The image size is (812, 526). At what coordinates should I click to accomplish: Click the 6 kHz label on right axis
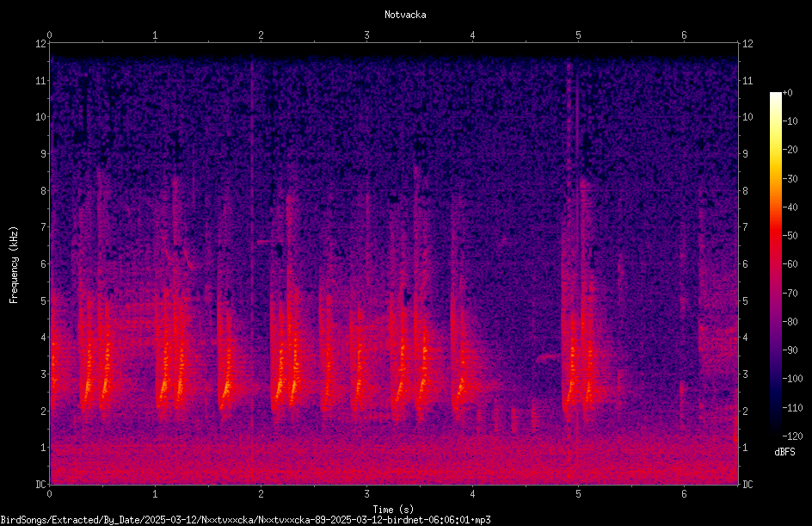pos(745,264)
